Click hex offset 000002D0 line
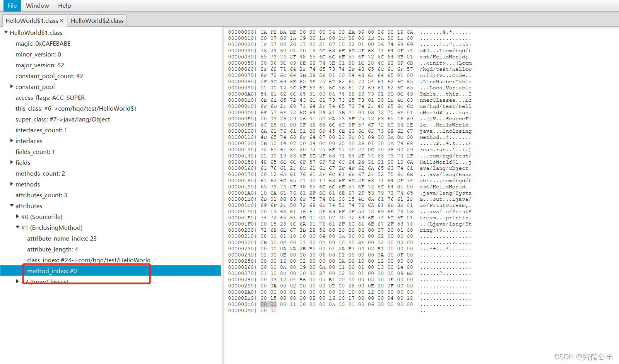This screenshot has height=364, width=619. coord(241,311)
